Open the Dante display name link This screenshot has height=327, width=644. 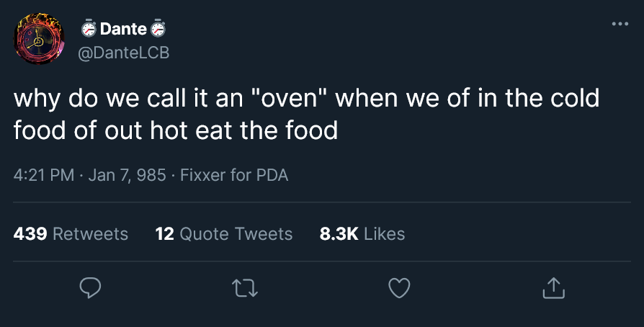click(x=124, y=30)
